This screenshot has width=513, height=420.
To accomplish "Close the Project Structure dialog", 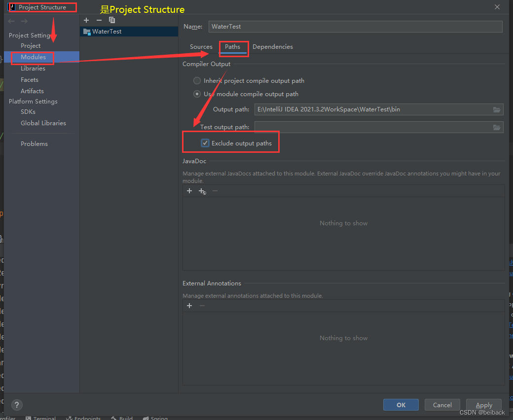I will [x=497, y=7].
